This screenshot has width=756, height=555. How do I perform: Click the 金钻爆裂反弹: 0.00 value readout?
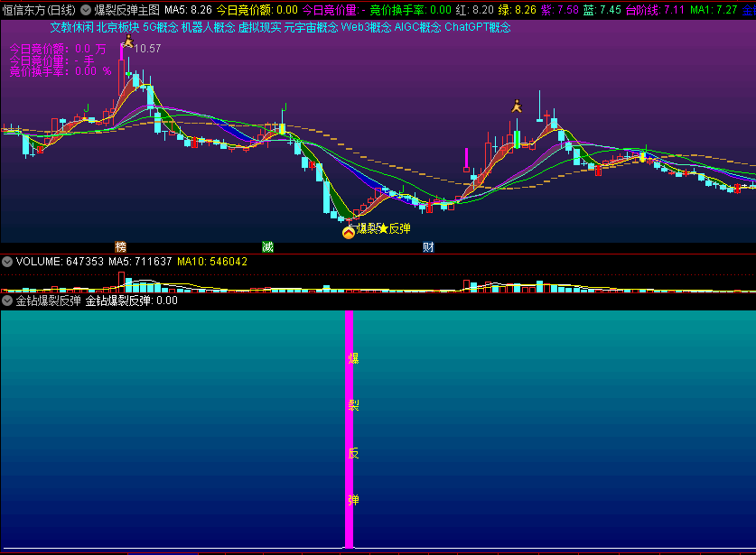click(132, 301)
